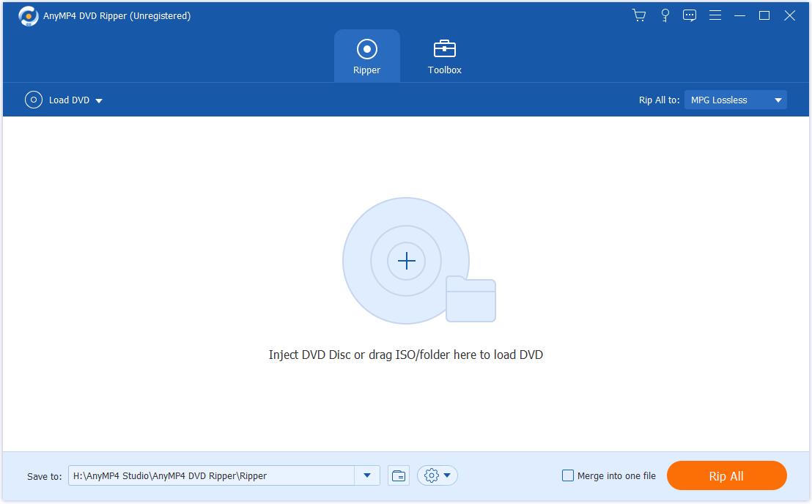Click the Load DVD text button

[x=69, y=100]
